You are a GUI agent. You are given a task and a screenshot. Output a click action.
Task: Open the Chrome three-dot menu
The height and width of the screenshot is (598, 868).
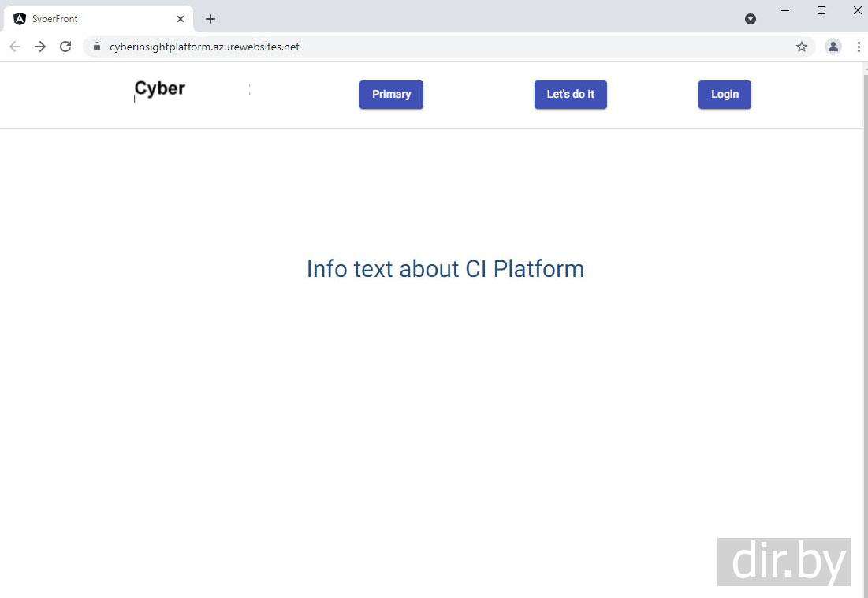(859, 47)
